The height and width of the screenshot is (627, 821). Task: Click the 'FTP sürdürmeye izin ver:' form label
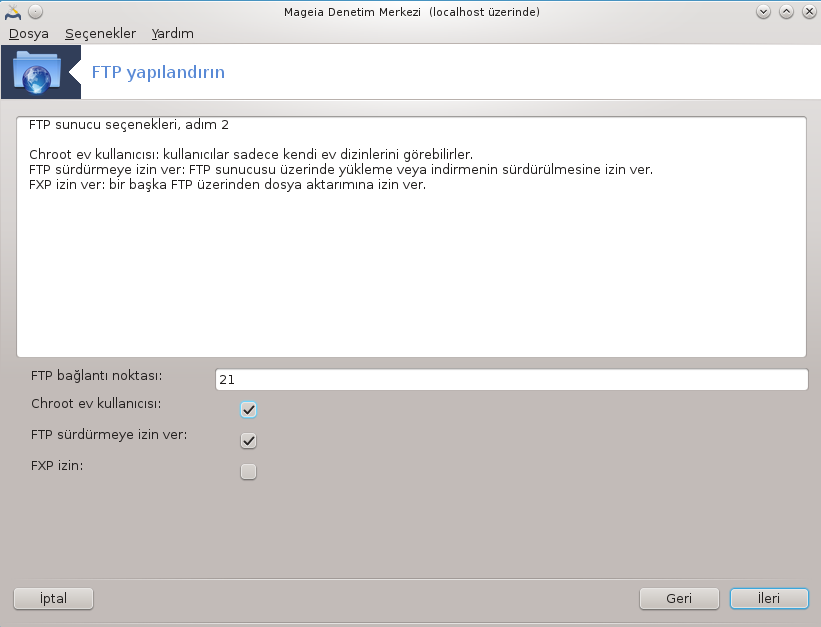pyautogui.click(x=109, y=435)
